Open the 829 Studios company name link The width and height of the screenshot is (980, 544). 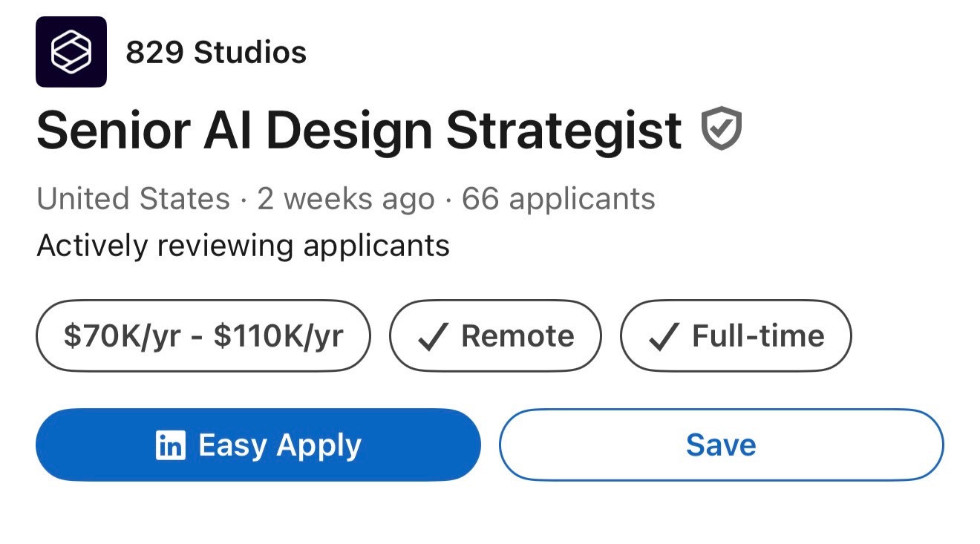[215, 53]
